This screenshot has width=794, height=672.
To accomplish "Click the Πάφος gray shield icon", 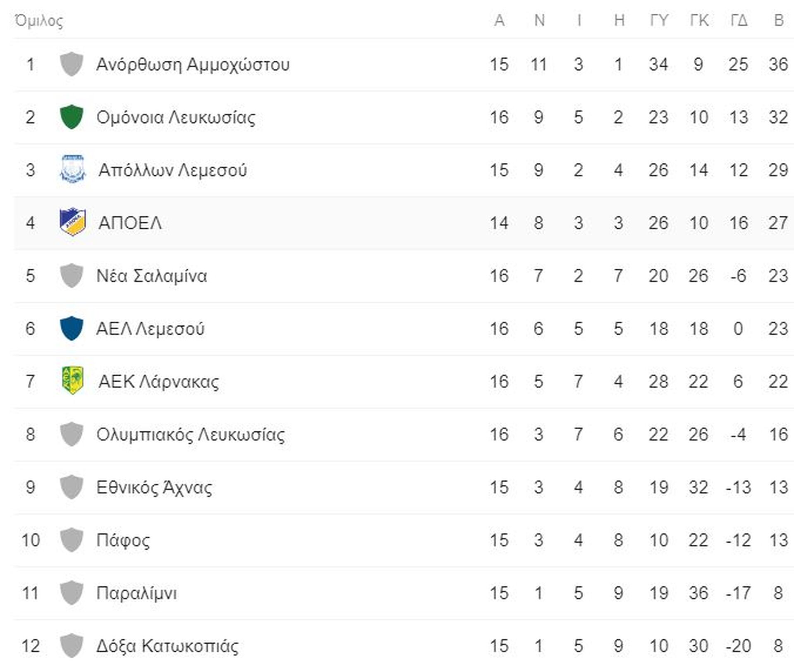I will point(72,540).
